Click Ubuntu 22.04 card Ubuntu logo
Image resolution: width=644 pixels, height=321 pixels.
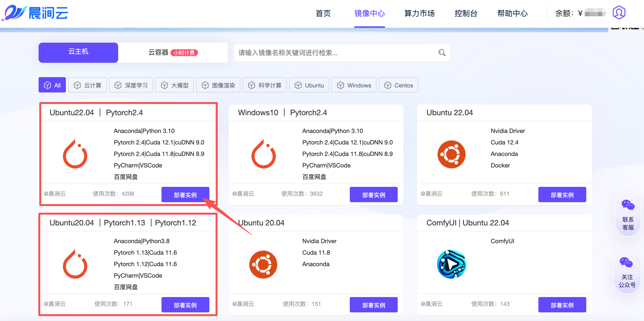(452, 154)
